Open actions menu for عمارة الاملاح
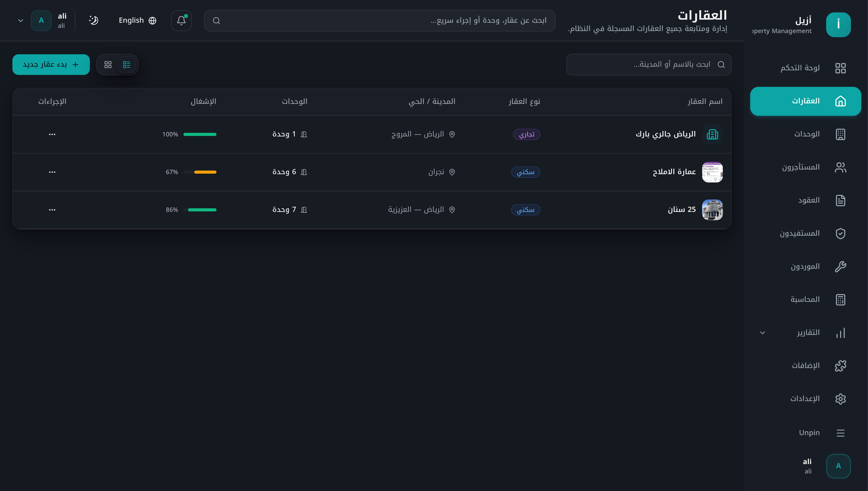868x491 pixels. (x=52, y=172)
